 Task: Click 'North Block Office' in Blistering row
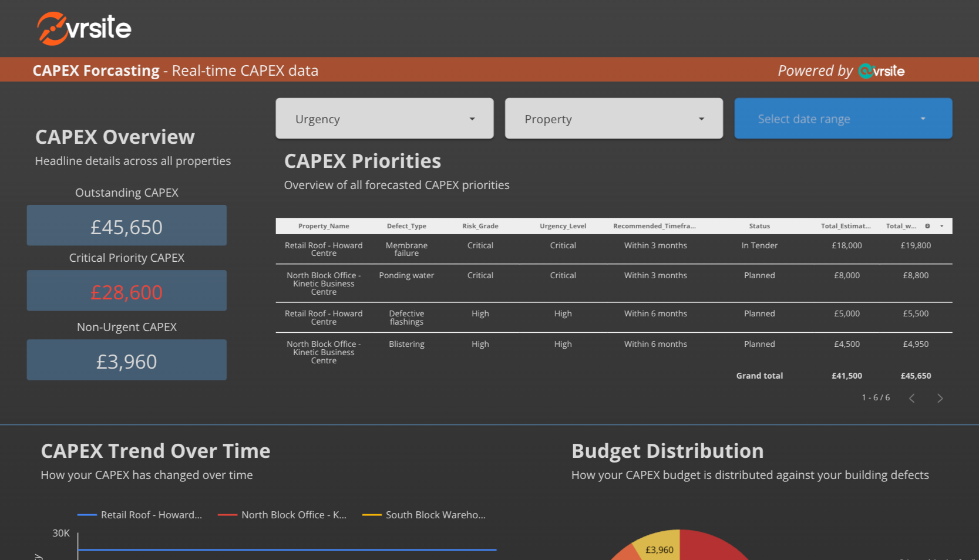324,352
